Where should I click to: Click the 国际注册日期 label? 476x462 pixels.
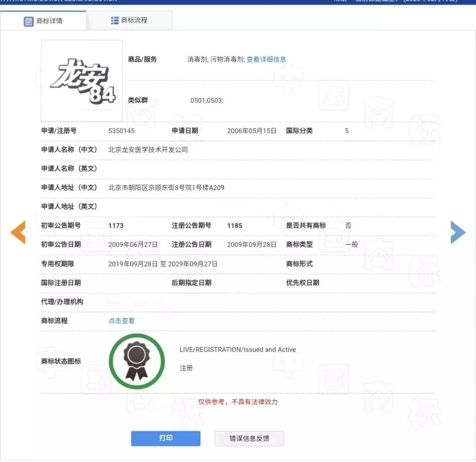coord(61,283)
